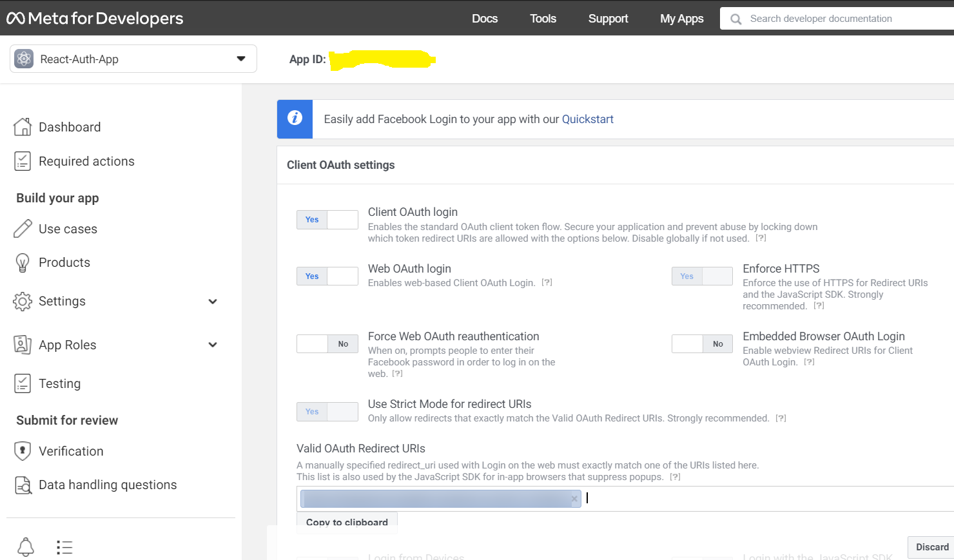This screenshot has height=560, width=954.
Task: Toggle Force Web OAuth reauthentication switch
Action: pyautogui.click(x=327, y=344)
